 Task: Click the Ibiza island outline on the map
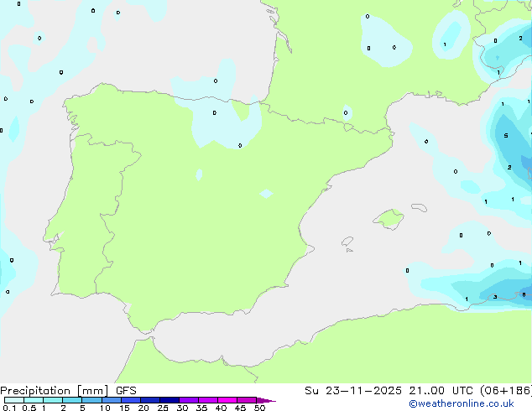pos(347,242)
